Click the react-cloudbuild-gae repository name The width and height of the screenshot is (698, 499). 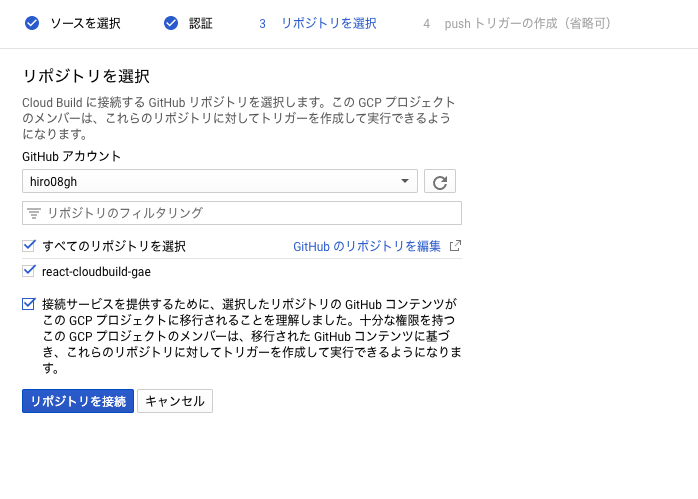click(96, 272)
